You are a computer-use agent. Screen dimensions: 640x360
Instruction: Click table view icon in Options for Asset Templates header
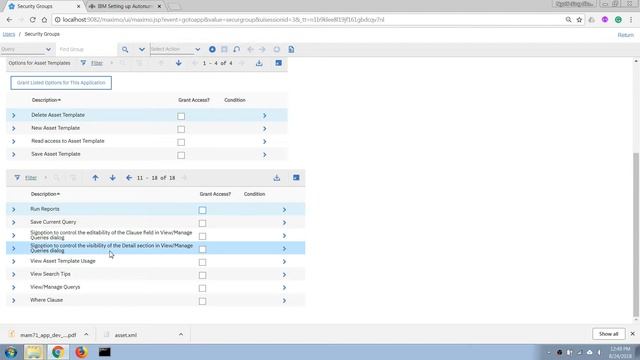[278, 63]
